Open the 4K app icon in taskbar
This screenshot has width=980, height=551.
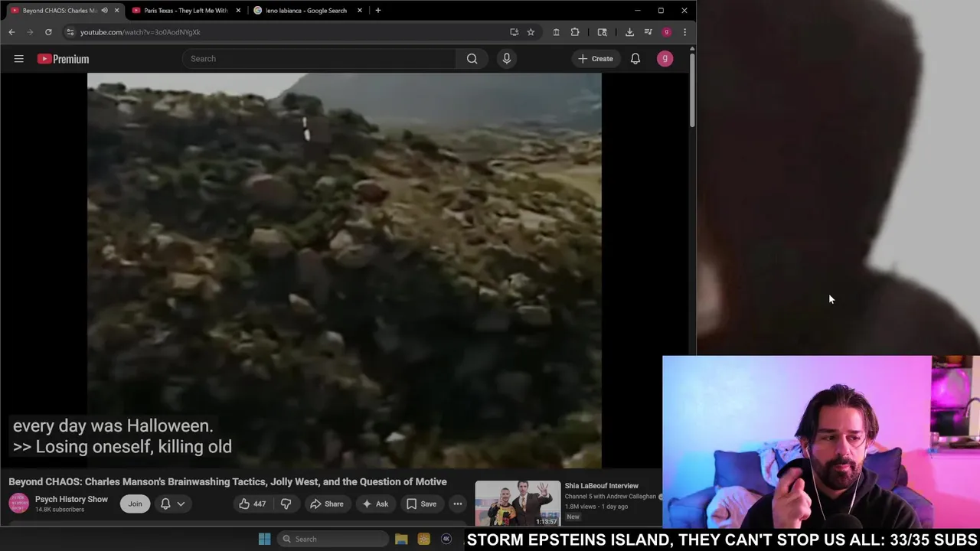point(446,539)
